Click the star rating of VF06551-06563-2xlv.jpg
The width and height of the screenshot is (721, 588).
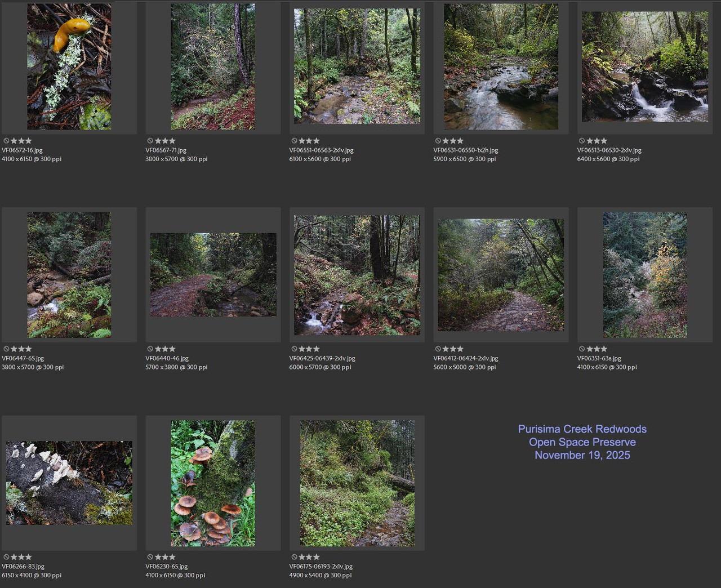(309, 141)
